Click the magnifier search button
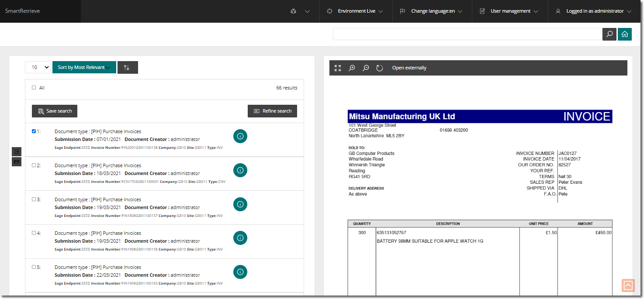 [x=609, y=34]
